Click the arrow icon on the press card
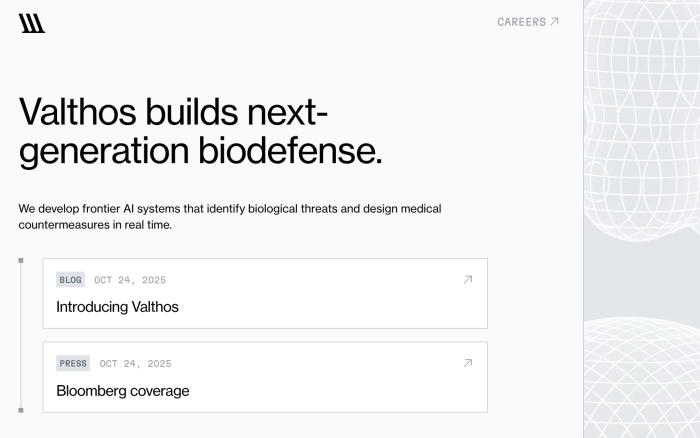The width and height of the screenshot is (700, 438). tap(467, 363)
